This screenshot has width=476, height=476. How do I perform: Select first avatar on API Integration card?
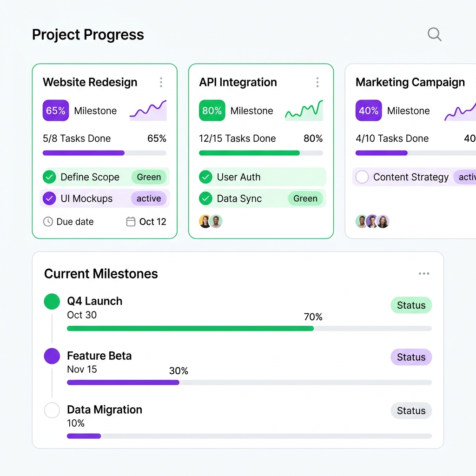point(205,221)
